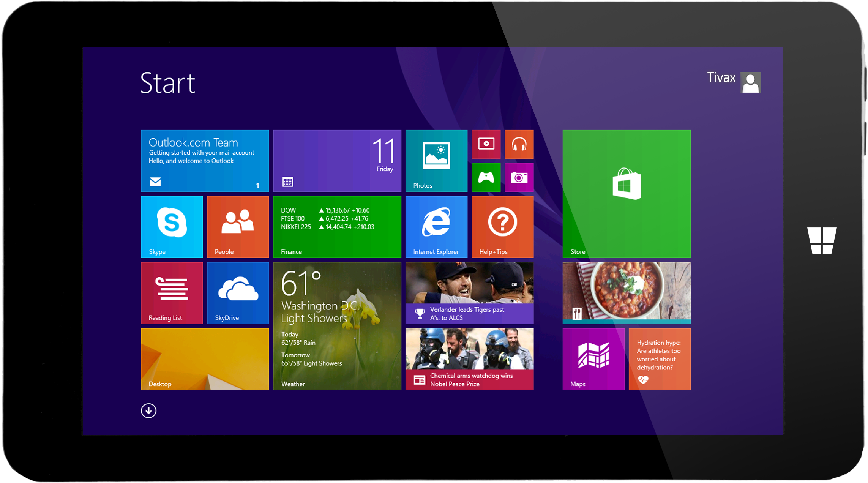
Task: Click the Tomorrow forecast in Weather tile
Action: pos(311,359)
